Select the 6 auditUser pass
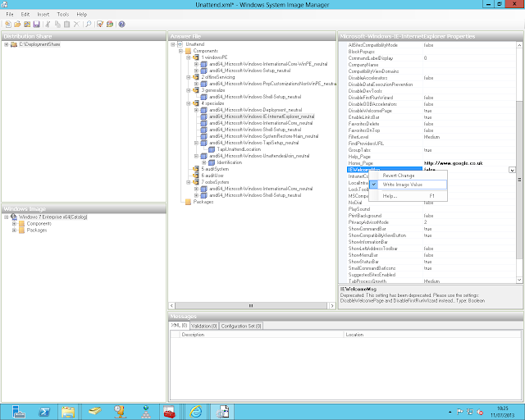Image resolution: width=525 pixels, height=420 pixels. click(212, 176)
